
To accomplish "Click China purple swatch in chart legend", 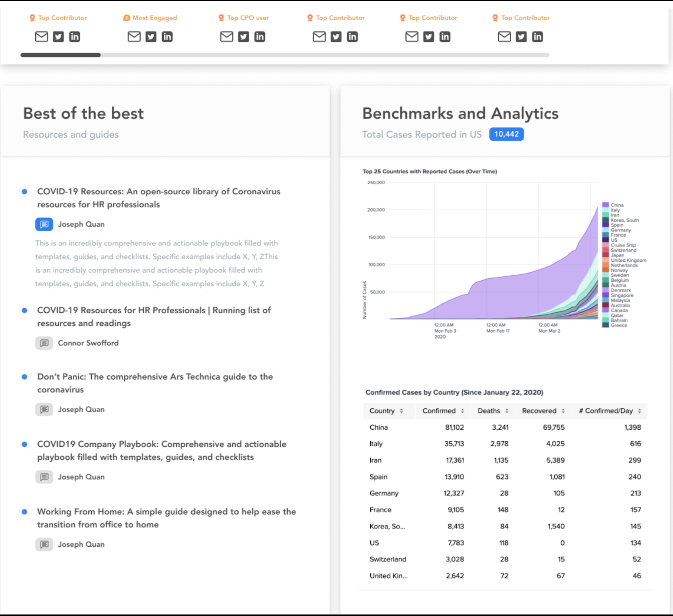I will [x=606, y=205].
